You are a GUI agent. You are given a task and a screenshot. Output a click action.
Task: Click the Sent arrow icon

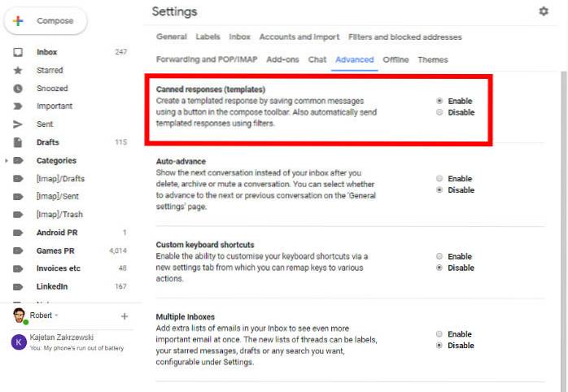pyautogui.click(x=18, y=124)
